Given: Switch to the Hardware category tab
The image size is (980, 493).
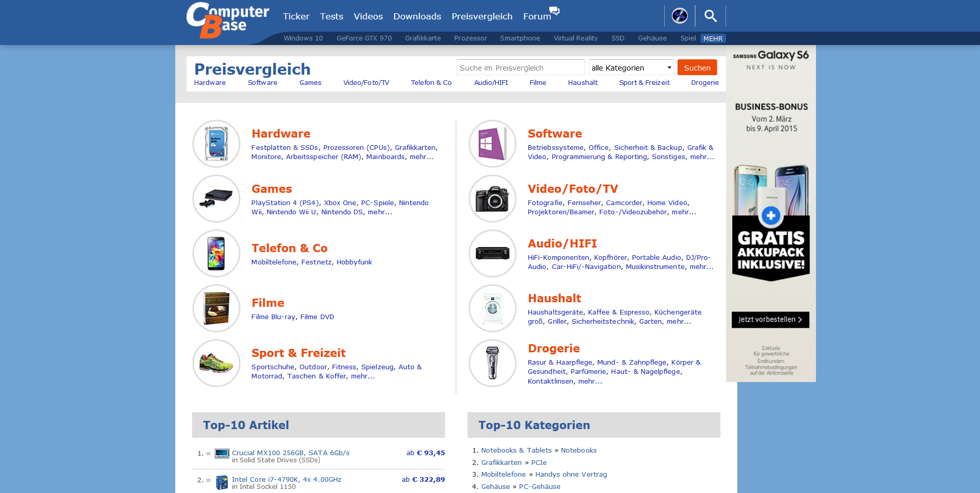Looking at the screenshot, I should pos(209,83).
